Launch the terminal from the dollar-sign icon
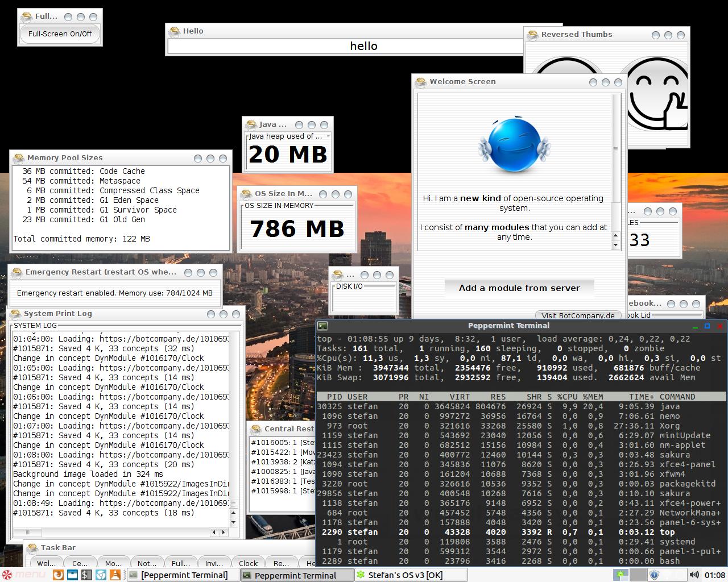Screen dimensions: 728x582 pos(86,575)
